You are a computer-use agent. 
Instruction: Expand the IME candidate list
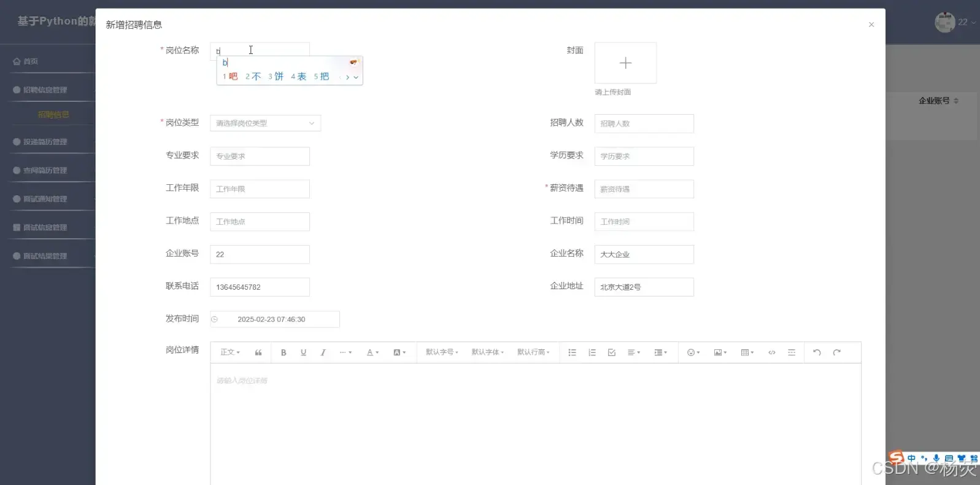pyautogui.click(x=356, y=77)
